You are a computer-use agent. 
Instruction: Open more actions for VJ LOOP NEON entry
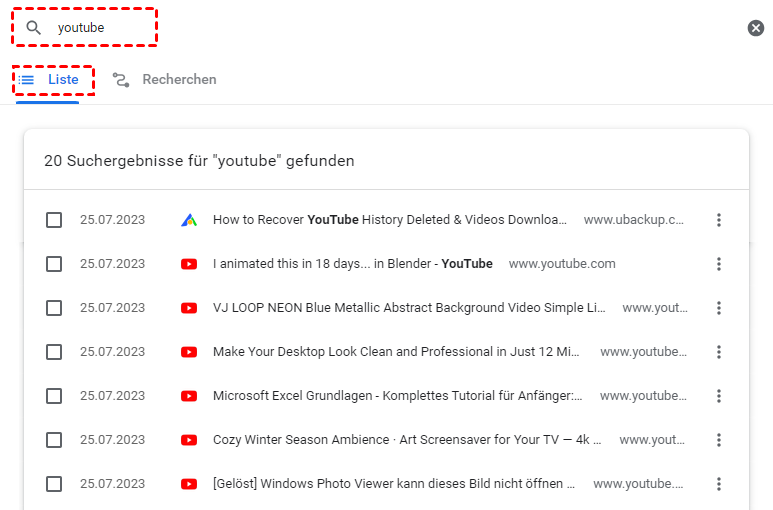[719, 308]
